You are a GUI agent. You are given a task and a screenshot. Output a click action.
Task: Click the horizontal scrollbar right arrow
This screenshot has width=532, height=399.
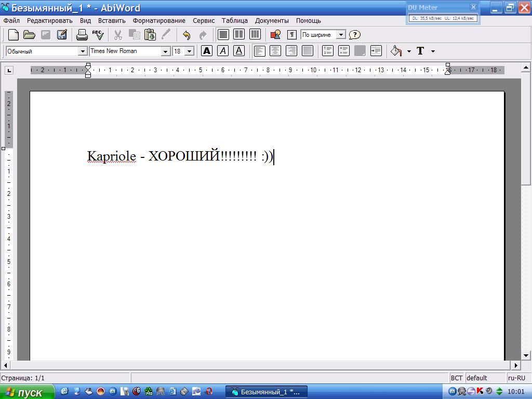point(516,365)
